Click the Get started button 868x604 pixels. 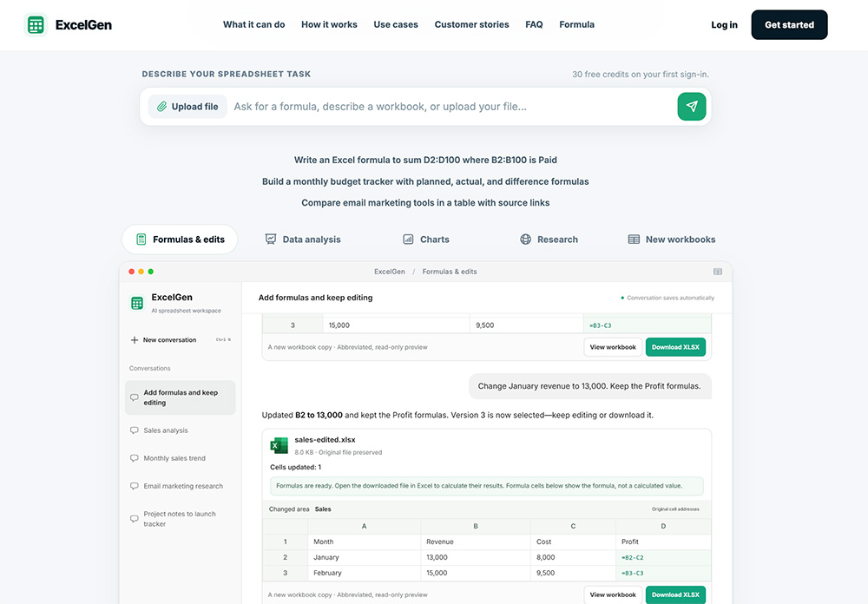tap(789, 25)
